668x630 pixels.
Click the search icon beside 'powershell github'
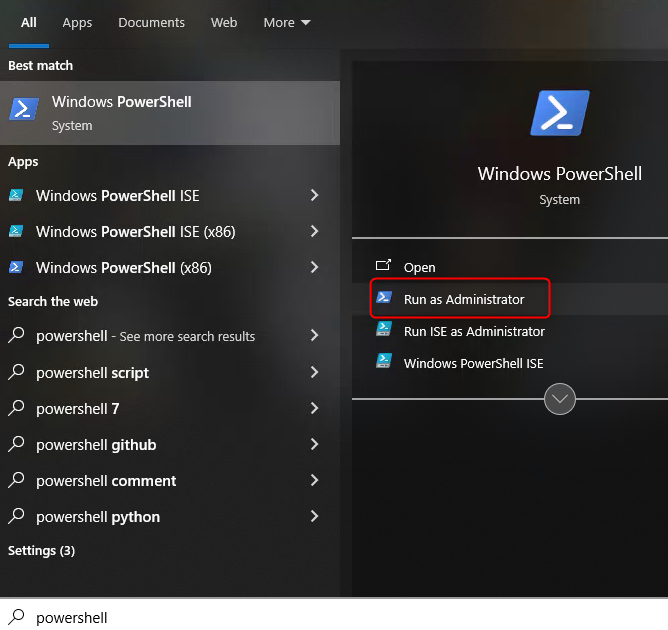(x=17, y=444)
